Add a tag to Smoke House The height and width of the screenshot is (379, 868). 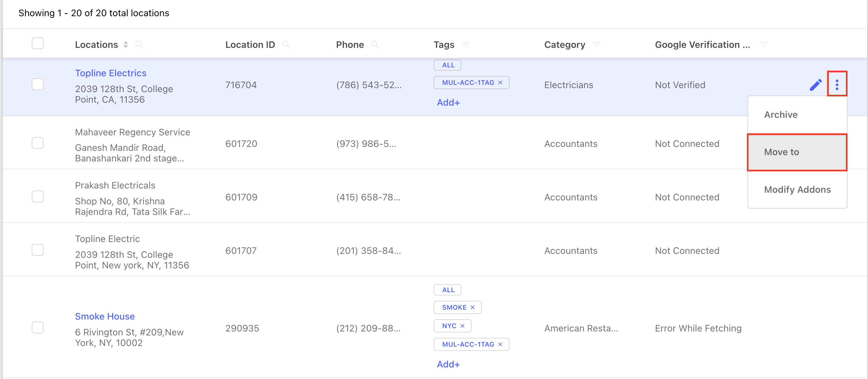click(x=448, y=364)
